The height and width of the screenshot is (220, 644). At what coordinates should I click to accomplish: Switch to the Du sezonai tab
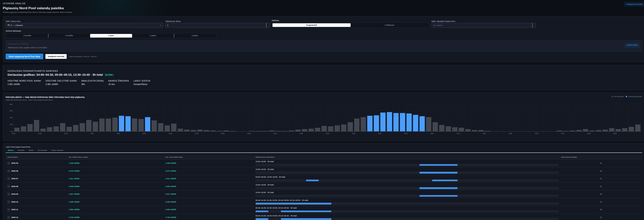pyautogui.click(x=42, y=150)
